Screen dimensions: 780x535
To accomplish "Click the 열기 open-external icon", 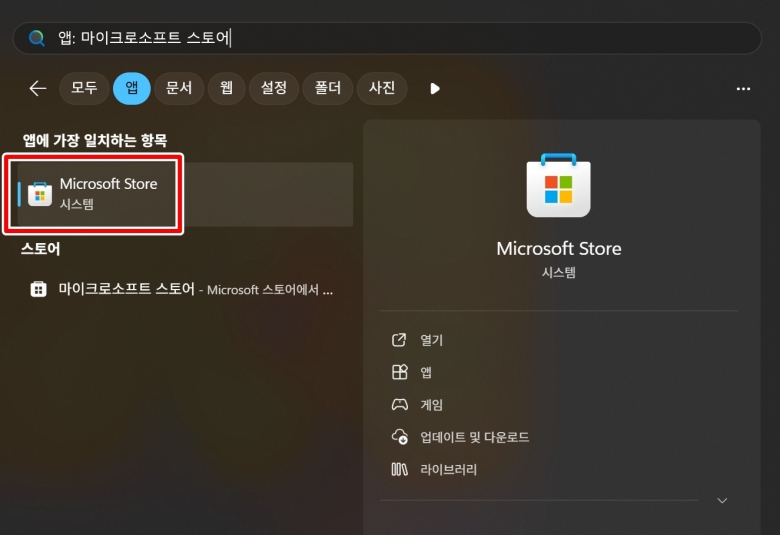I will tap(399, 340).
